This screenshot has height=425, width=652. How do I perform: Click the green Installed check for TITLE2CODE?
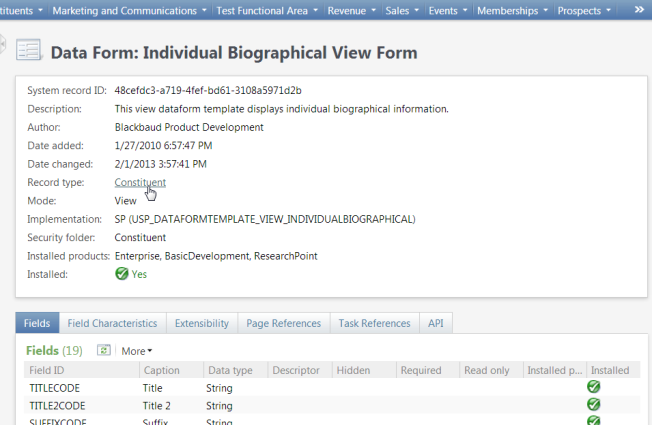point(593,405)
